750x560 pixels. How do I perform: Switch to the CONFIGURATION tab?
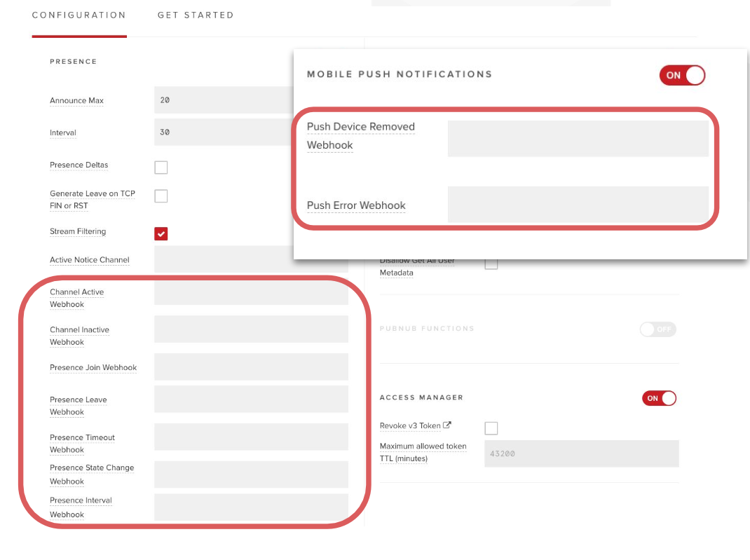point(79,15)
